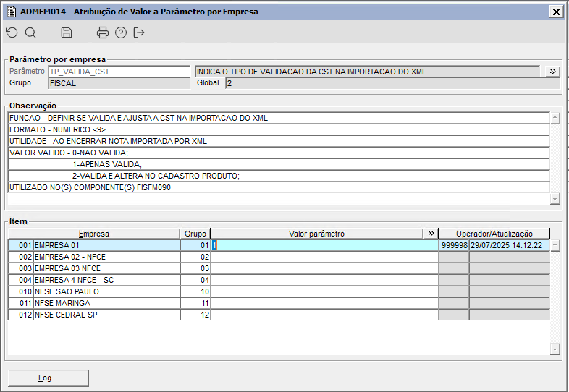Click the line FUNCAO - DEFINIR SE VALIDA E AJUSTA
Viewport: 569px width, 392px height.
coord(279,118)
